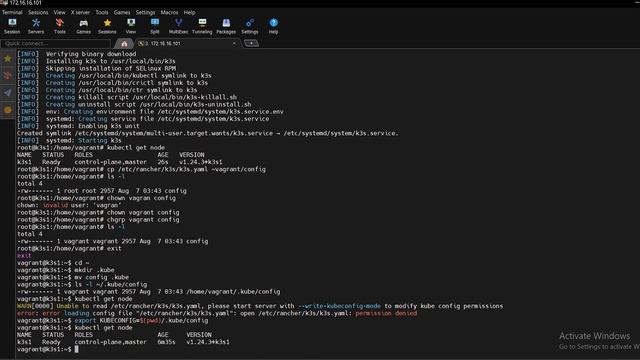Click the Games toolbar icon
Viewport: 640px width, 360px height.
(x=83, y=26)
